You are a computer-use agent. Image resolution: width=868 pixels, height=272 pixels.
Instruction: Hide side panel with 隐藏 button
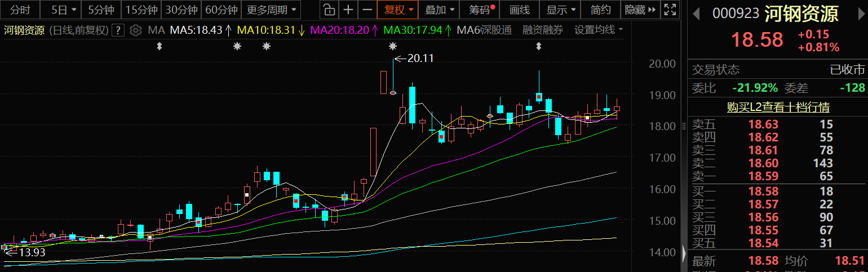coord(640,10)
